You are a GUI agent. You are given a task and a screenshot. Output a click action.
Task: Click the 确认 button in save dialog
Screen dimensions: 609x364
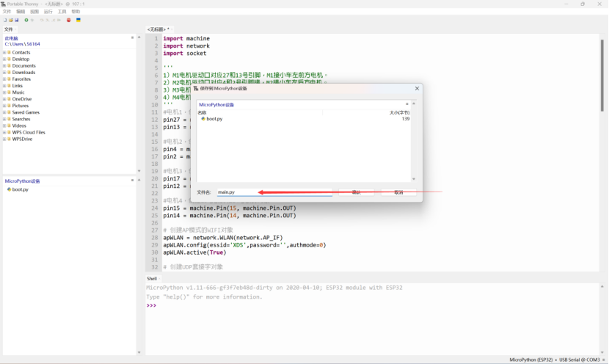(356, 192)
